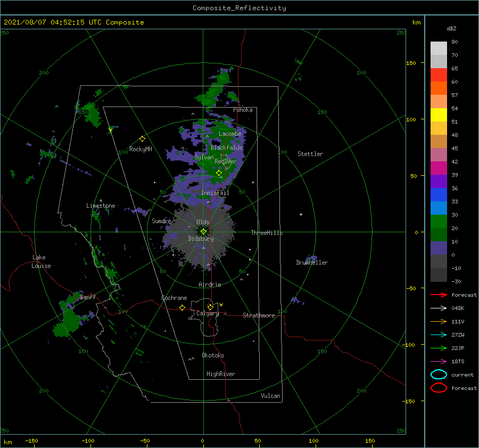Click the Calgary city label
The height and width of the screenshot is (448, 479).
[208, 313]
